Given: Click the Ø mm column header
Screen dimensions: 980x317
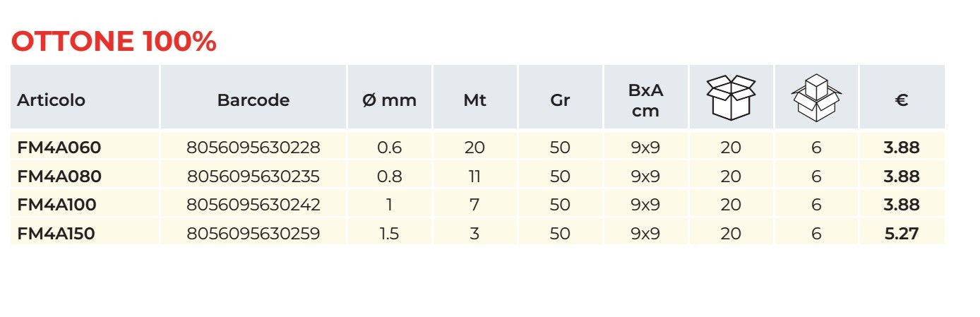Looking at the screenshot, I should tap(389, 100).
